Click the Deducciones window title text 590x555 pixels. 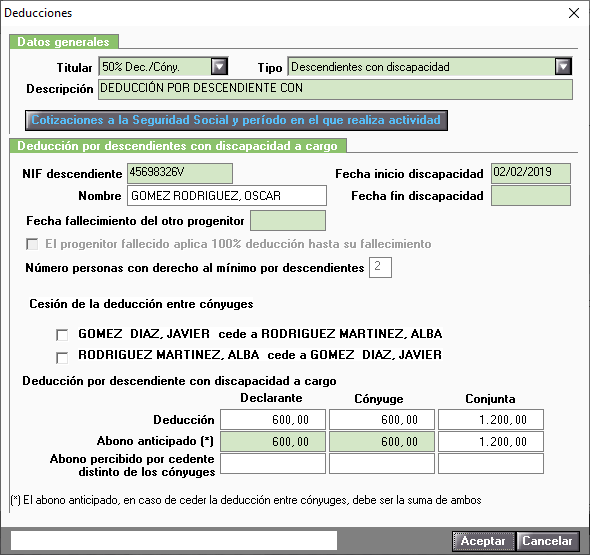38,13
